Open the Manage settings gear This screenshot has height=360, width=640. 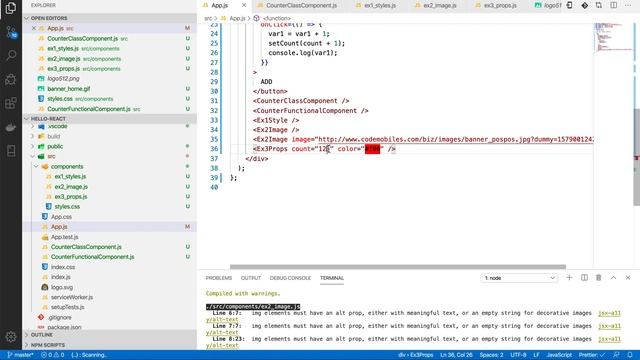point(11,337)
